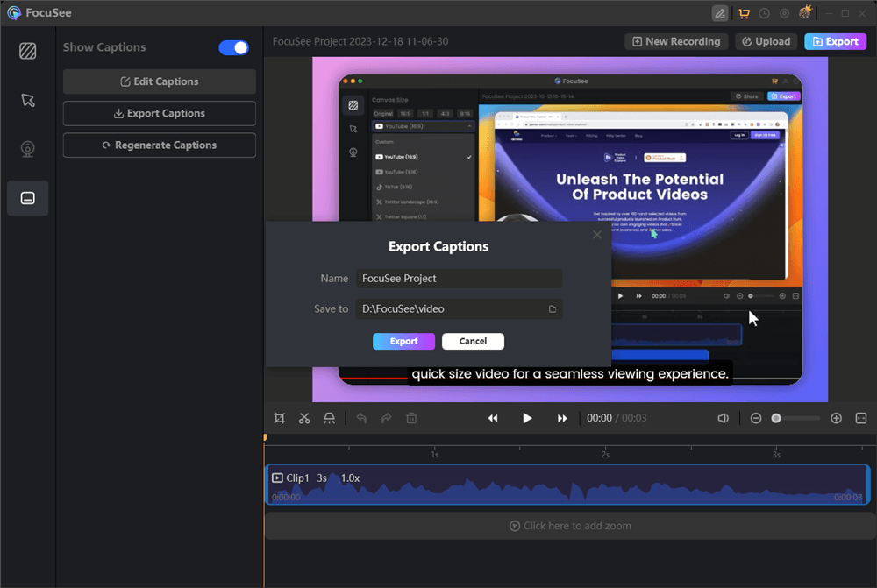Select the captions sidebar icon
Viewport: 877px width, 588px height.
pos(27,198)
